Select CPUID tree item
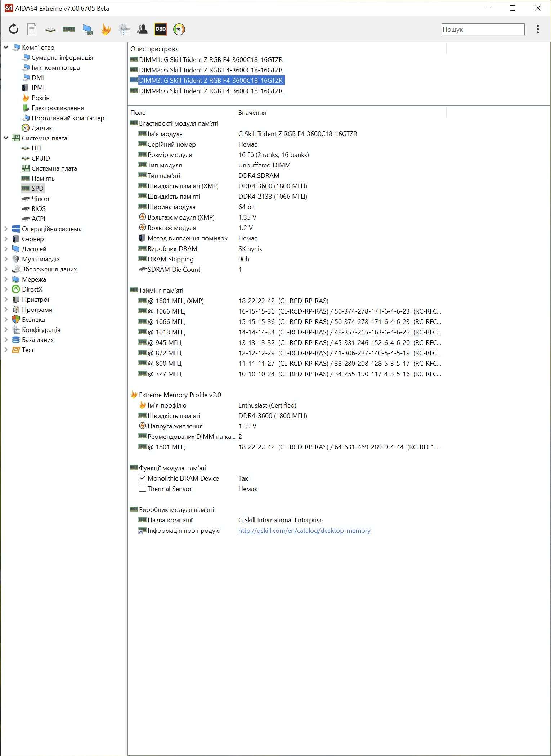Image resolution: width=551 pixels, height=756 pixels. [40, 158]
